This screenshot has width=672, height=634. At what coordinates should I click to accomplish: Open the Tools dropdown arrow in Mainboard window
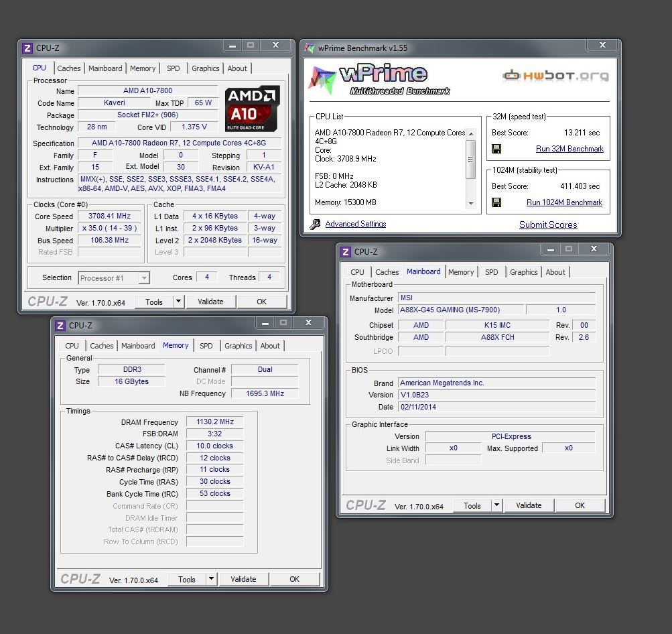pos(496,505)
